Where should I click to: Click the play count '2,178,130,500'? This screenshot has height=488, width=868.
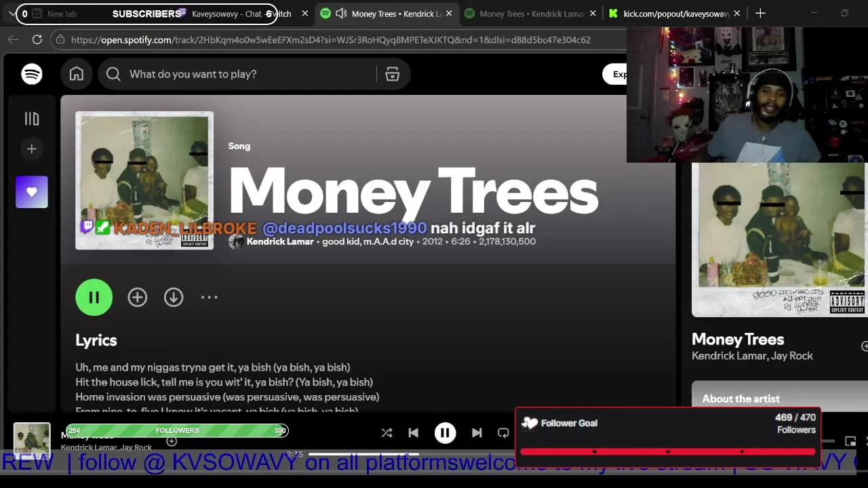pyautogui.click(x=507, y=241)
